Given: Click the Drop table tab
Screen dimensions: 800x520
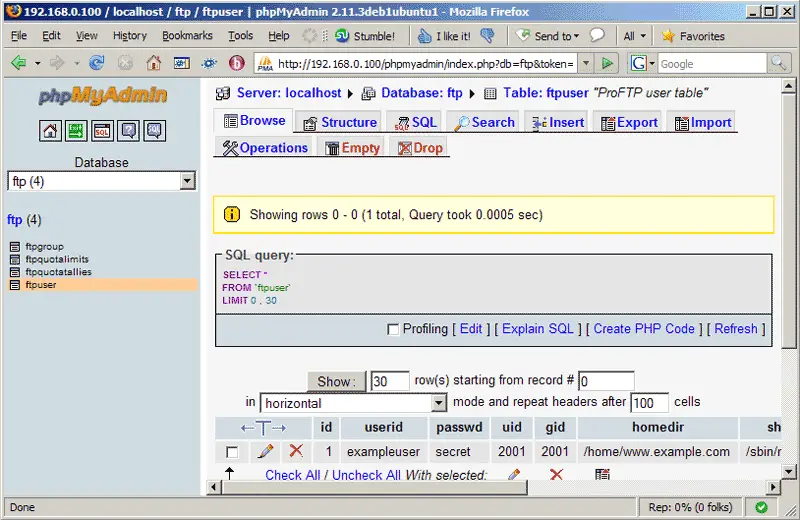Looking at the screenshot, I should [420, 148].
